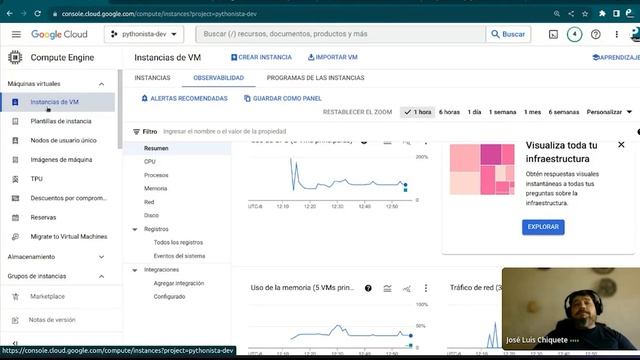Screen dimensions: 640x360
Task: Collapse the Registros tree node
Action: click(x=135, y=229)
